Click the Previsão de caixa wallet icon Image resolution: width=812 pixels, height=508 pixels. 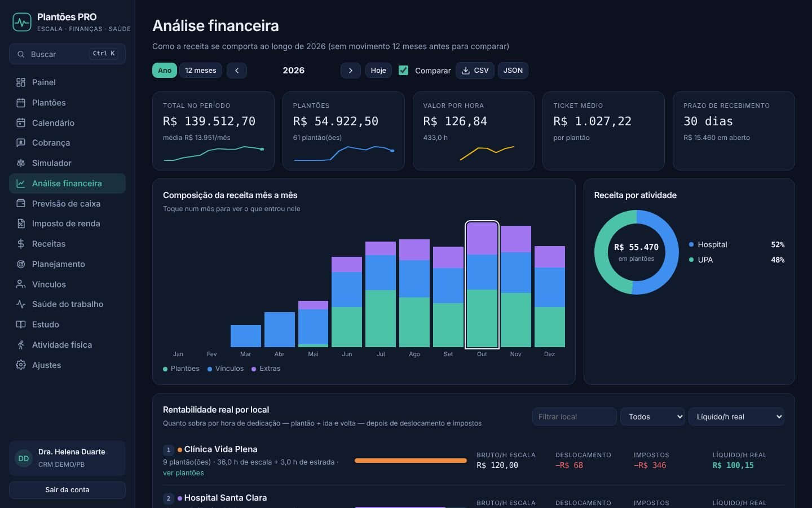pos(21,204)
